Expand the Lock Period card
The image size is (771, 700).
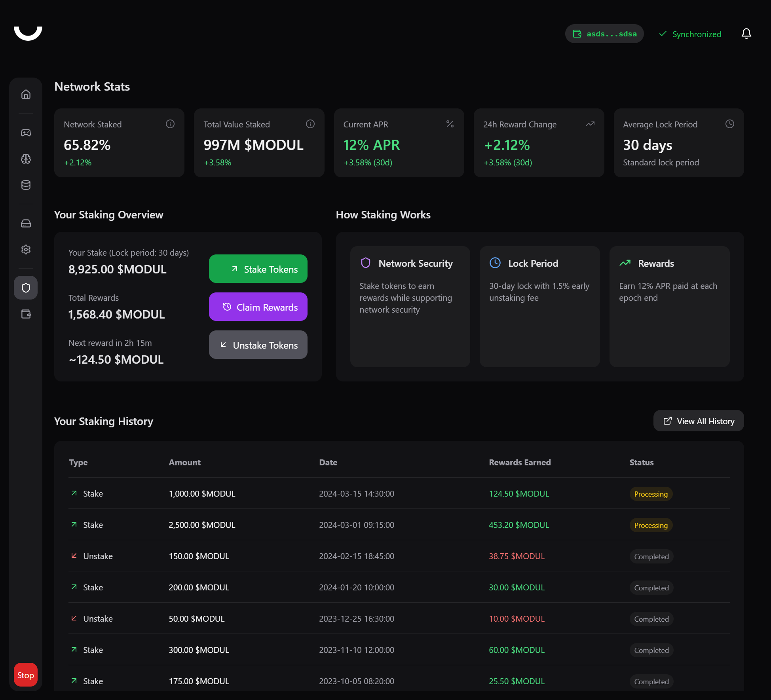(x=539, y=307)
